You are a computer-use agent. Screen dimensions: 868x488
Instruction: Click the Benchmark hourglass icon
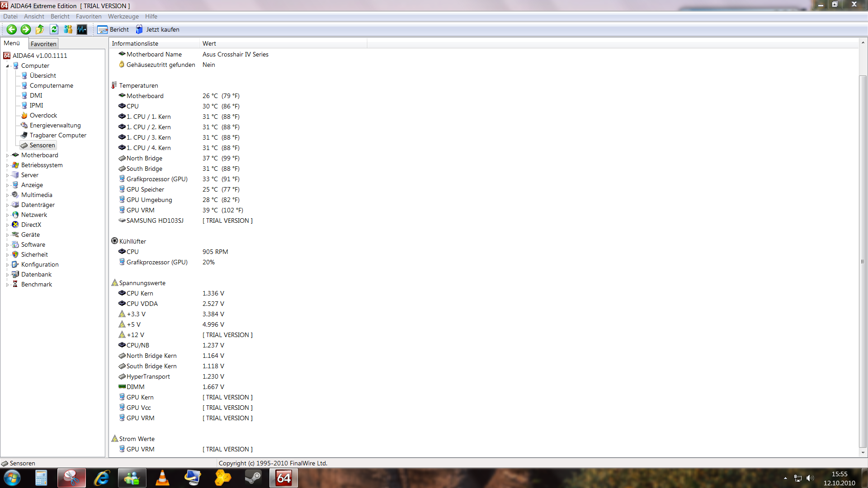point(15,284)
